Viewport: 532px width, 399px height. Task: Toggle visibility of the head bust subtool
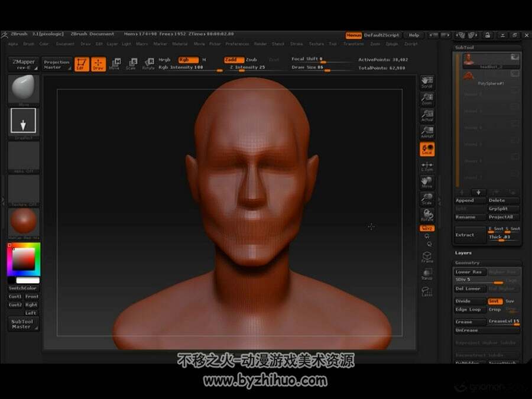click(515, 57)
